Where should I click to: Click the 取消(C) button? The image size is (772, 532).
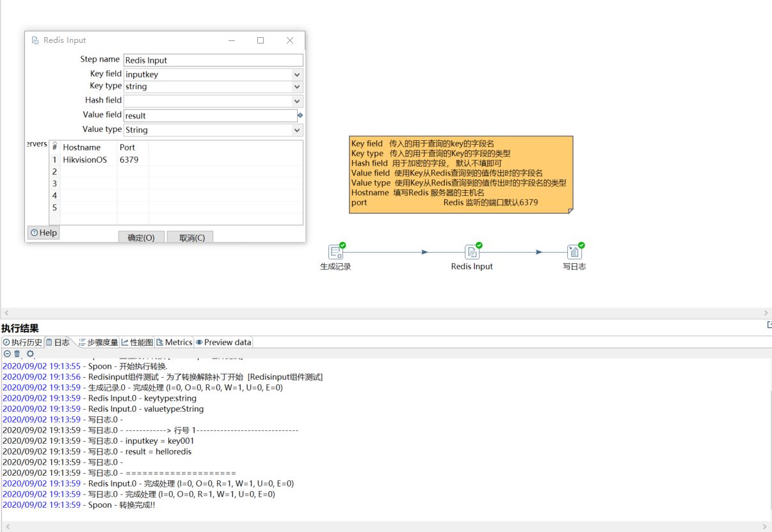coord(190,237)
